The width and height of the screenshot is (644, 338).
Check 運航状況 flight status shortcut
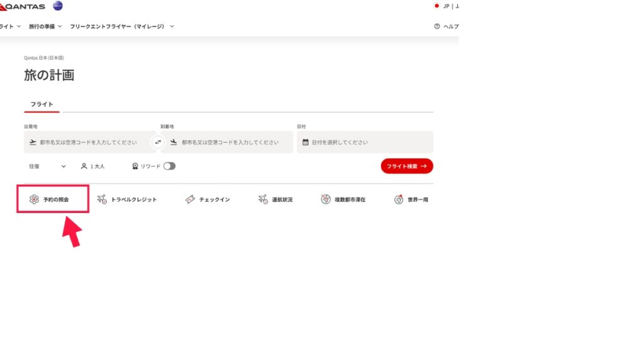[x=275, y=200]
